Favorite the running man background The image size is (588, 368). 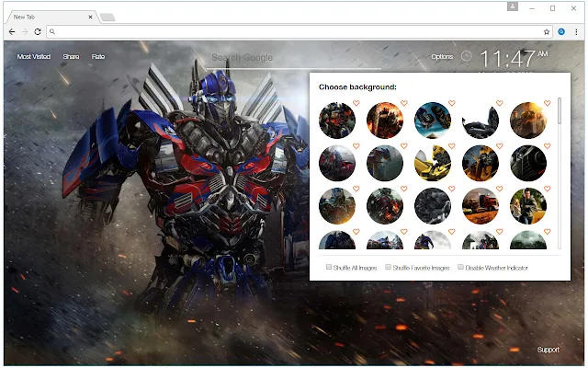pos(548,189)
